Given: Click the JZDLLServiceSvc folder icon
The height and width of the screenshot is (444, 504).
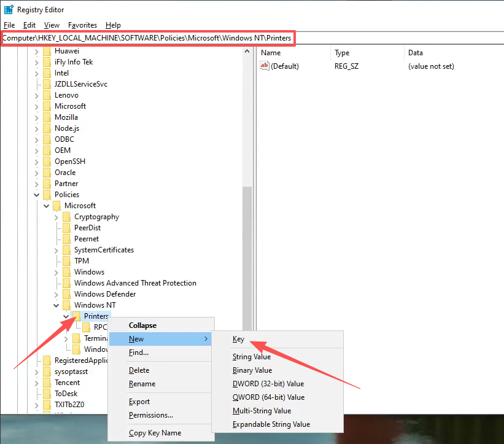Looking at the screenshot, I should 47,84.
